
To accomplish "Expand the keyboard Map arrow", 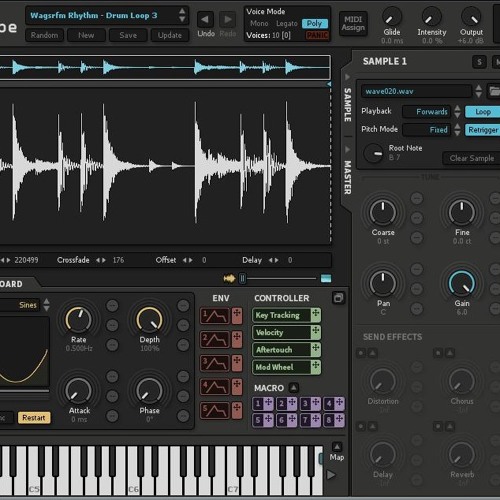I will tap(337, 447).
